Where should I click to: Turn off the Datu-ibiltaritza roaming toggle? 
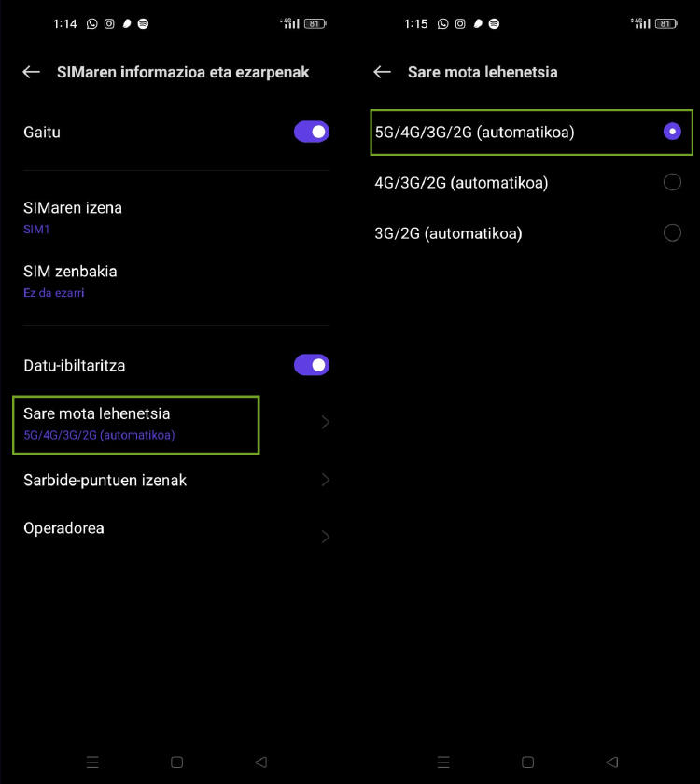311,365
